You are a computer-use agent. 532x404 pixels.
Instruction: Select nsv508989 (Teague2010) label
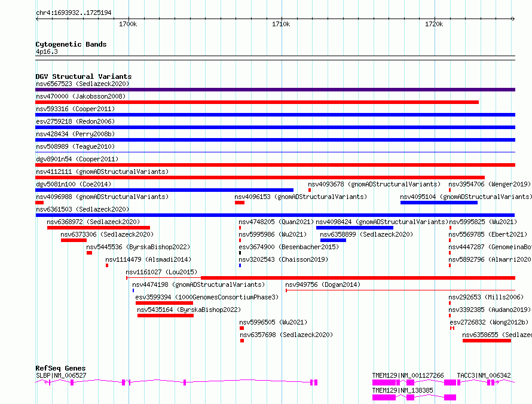tap(75, 146)
